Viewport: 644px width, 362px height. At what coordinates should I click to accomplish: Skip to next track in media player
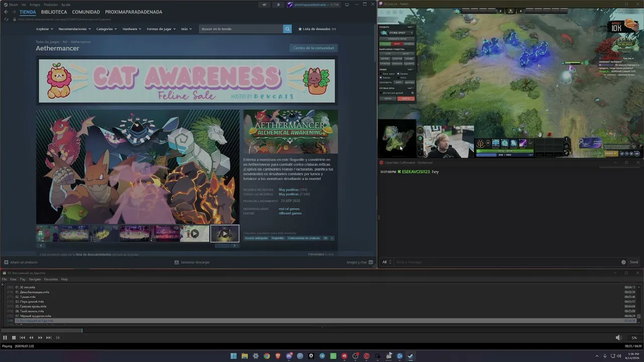click(x=49, y=338)
